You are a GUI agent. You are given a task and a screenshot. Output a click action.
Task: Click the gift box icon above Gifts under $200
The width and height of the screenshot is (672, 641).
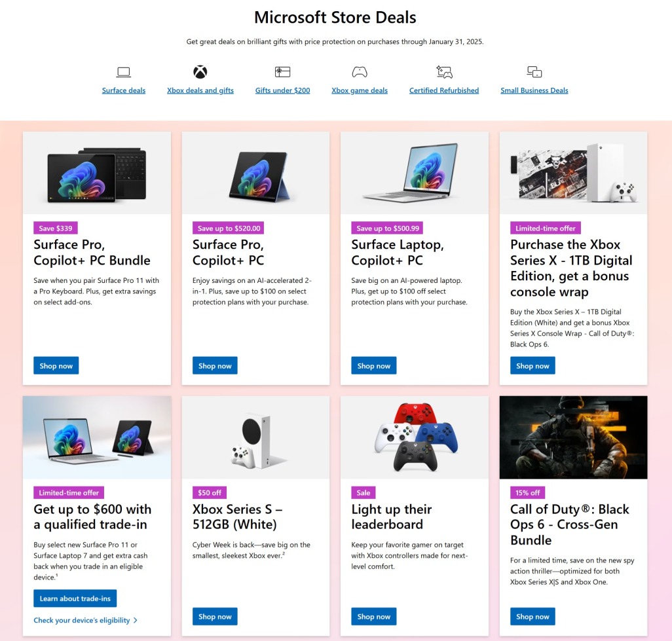[282, 71]
